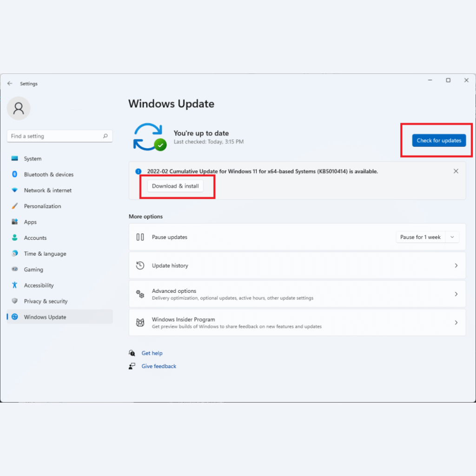Image resolution: width=476 pixels, height=476 pixels.
Task: Expand the Windows Insider Program chevron
Action: tap(456, 323)
